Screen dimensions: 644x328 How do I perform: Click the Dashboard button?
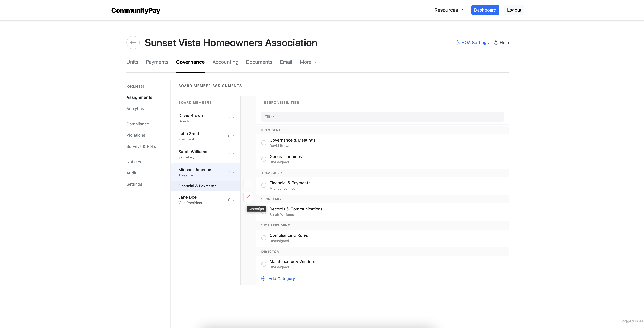(x=485, y=10)
